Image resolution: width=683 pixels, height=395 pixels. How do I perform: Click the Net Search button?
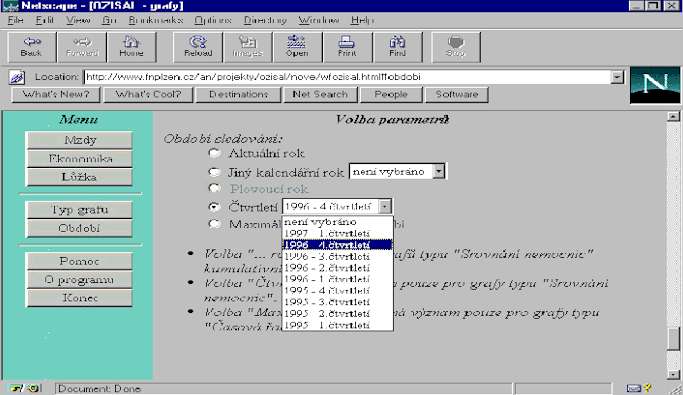320,95
